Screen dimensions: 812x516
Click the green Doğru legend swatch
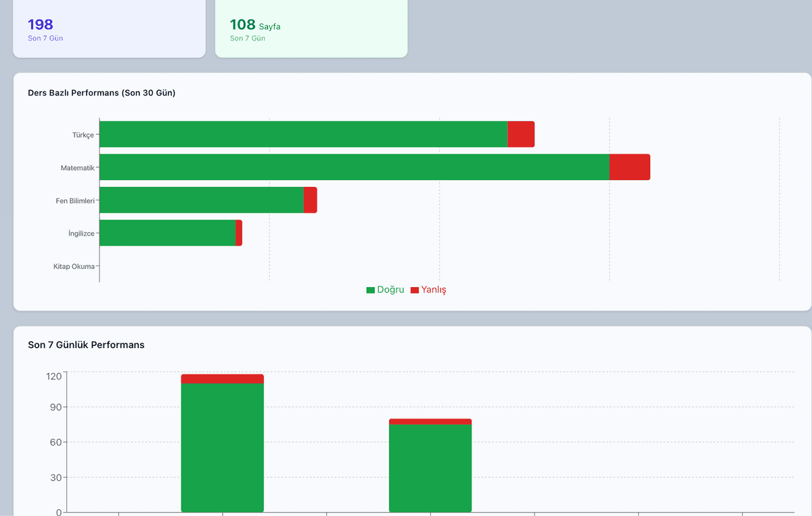tap(370, 290)
